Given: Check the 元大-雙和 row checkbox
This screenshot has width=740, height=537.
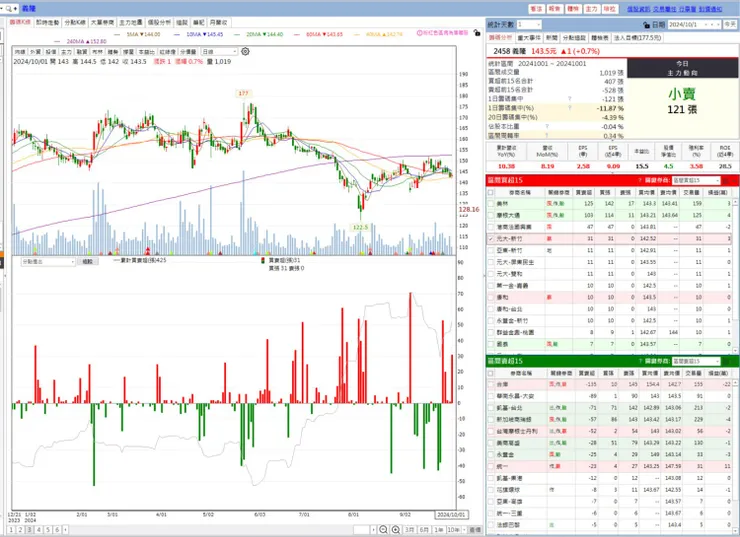Looking at the screenshot, I should [491, 274].
